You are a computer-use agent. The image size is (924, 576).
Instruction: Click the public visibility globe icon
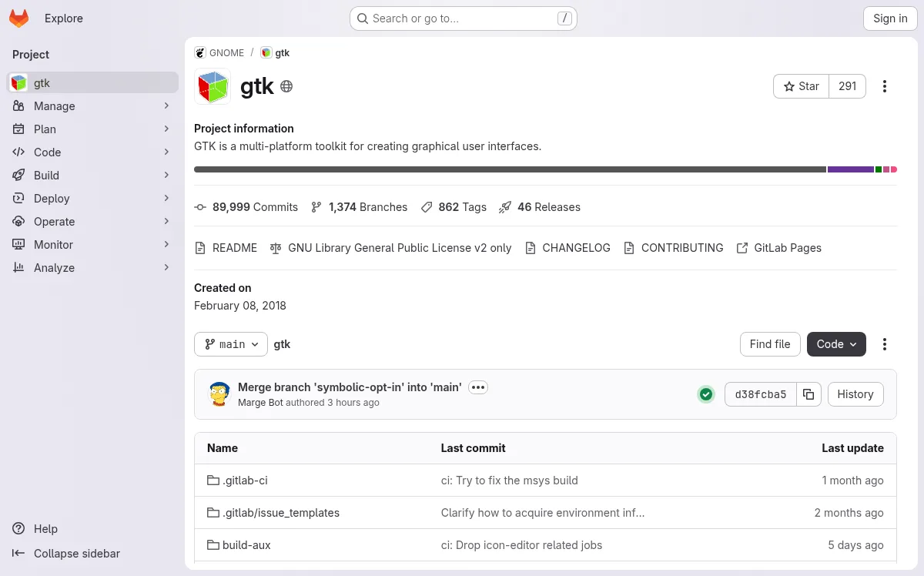coord(286,86)
